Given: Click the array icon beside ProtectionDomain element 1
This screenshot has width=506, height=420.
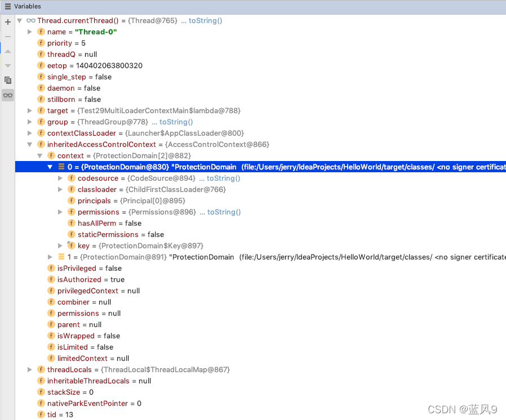Looking at the screenshot, I should pyautogui.click(x=61, y=257).
